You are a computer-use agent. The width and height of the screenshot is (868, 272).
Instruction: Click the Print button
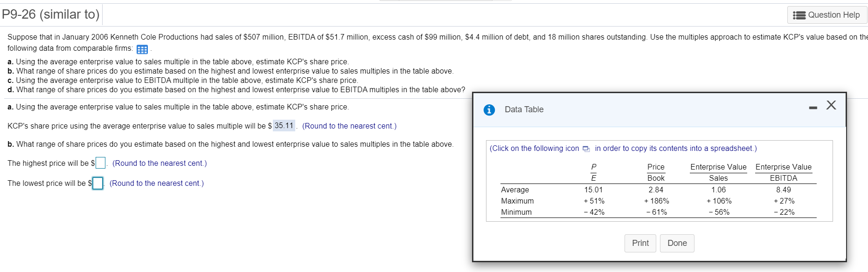[x=640, y=243]
